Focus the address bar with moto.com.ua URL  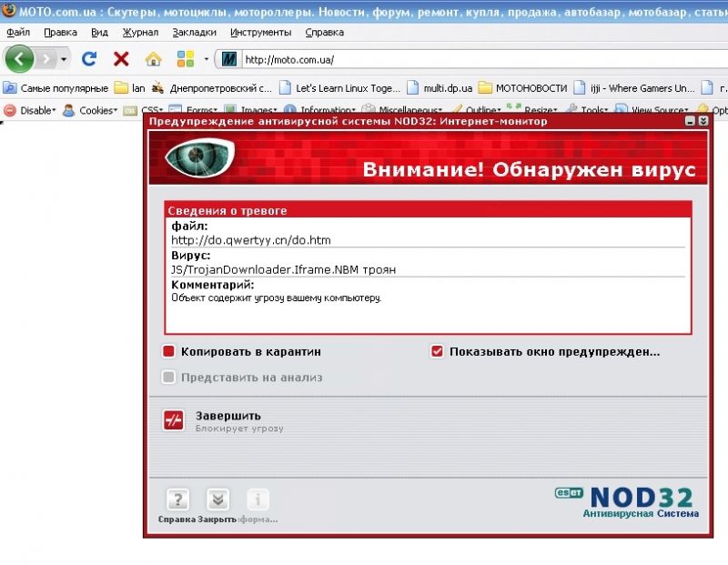point(483,59)
